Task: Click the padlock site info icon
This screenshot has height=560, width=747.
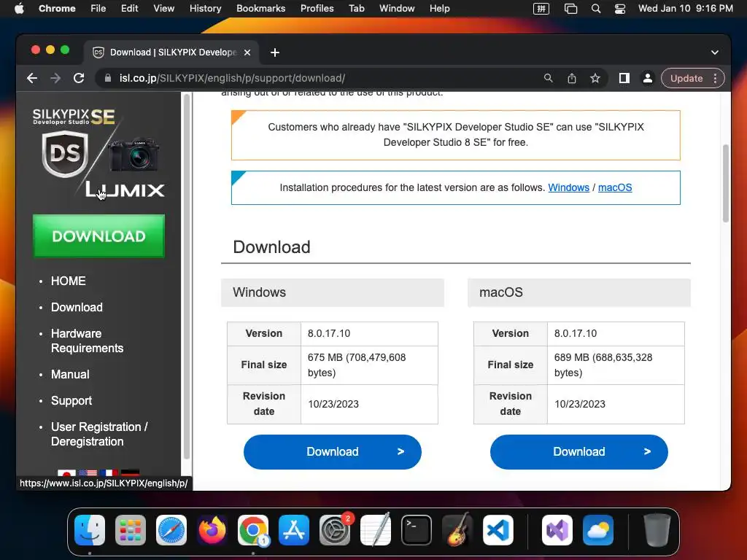Action: 108,78
